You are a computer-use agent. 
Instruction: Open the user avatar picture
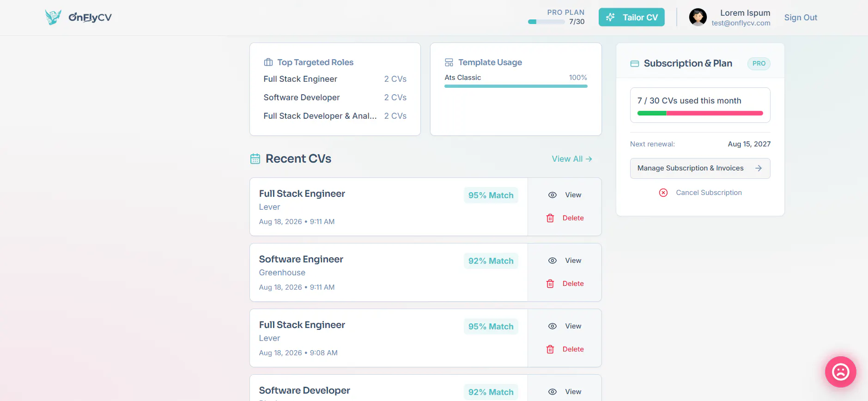pyautogui.click(x=698, y=17)
